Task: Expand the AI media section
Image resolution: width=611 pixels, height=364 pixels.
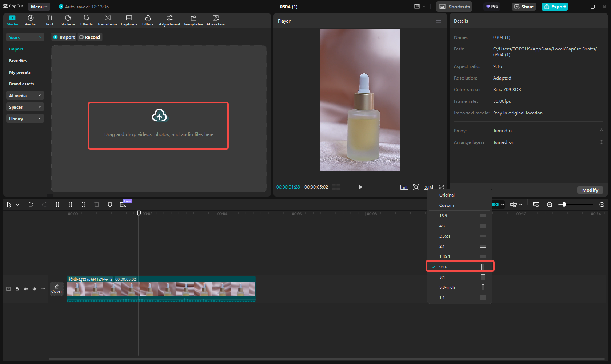Action: (25, 96)
